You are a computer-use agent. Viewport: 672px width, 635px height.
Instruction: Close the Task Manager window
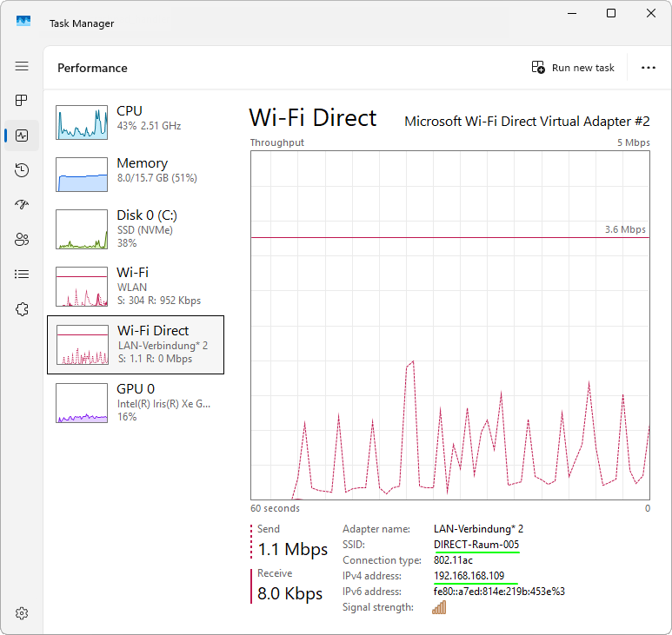coord(650,13)
